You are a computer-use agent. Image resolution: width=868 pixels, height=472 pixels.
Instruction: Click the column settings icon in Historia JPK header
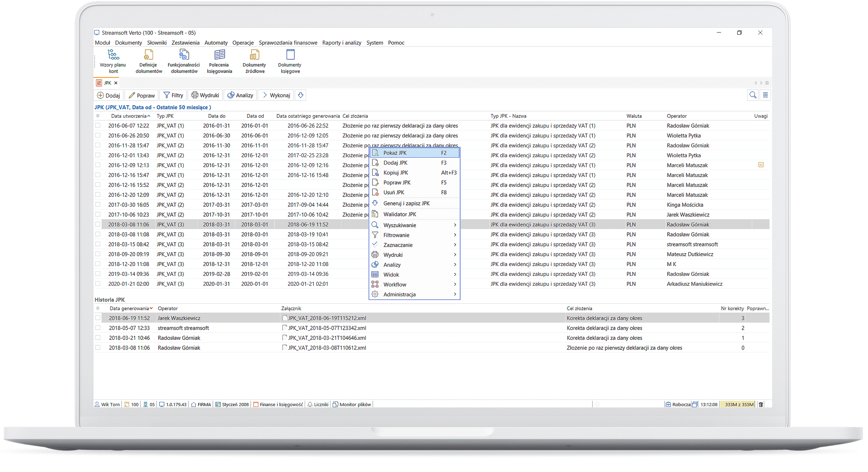click(x=98, y=308)
